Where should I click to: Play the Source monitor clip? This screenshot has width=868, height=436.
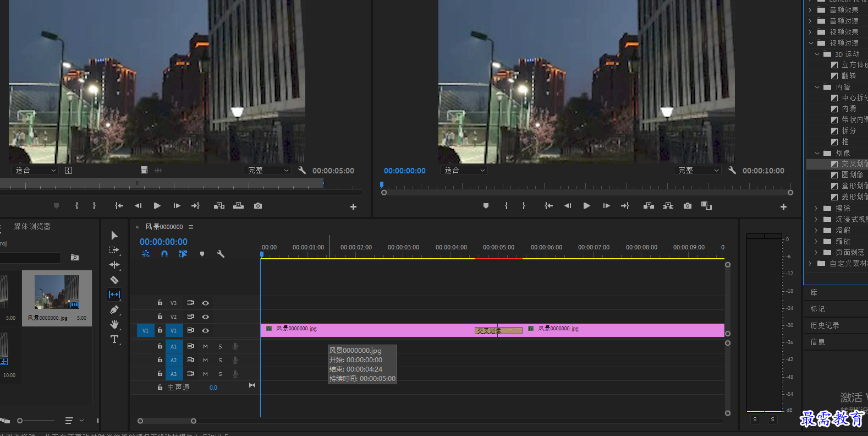[157, 206]
